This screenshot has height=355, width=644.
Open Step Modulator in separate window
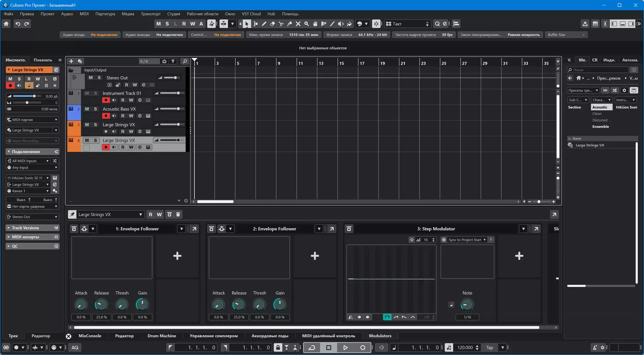coord(536,229)
